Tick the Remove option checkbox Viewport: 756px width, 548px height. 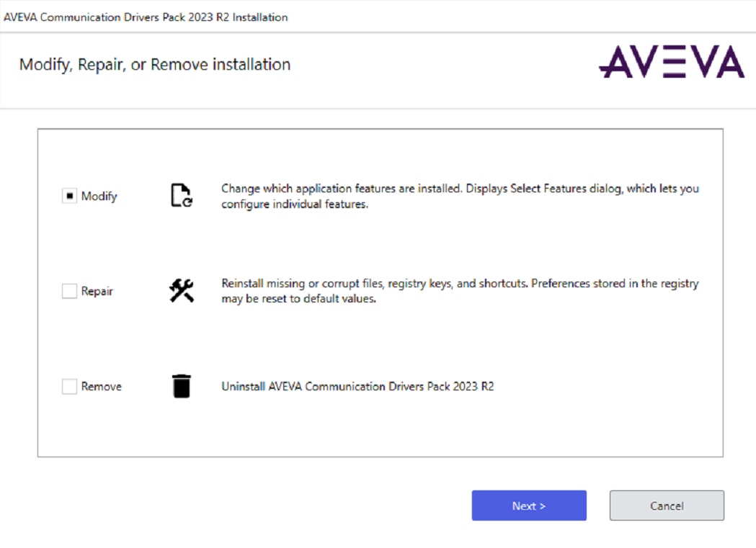tap(69, 386)
